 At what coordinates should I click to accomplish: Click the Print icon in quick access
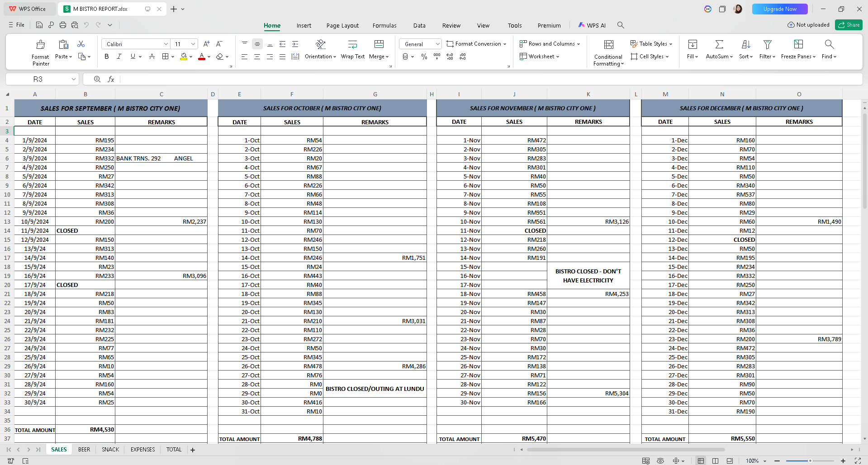63,25
